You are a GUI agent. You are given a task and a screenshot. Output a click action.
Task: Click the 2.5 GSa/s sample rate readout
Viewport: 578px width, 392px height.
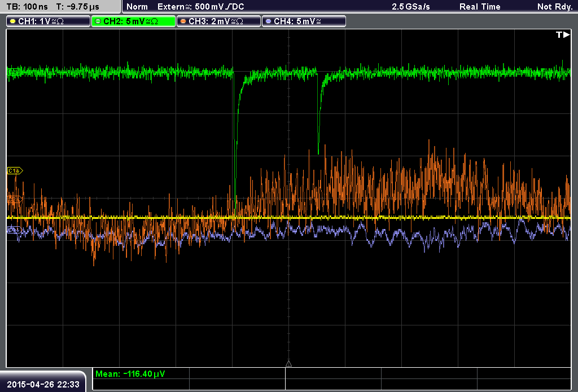pyautogui.click(x=411, y=7)
